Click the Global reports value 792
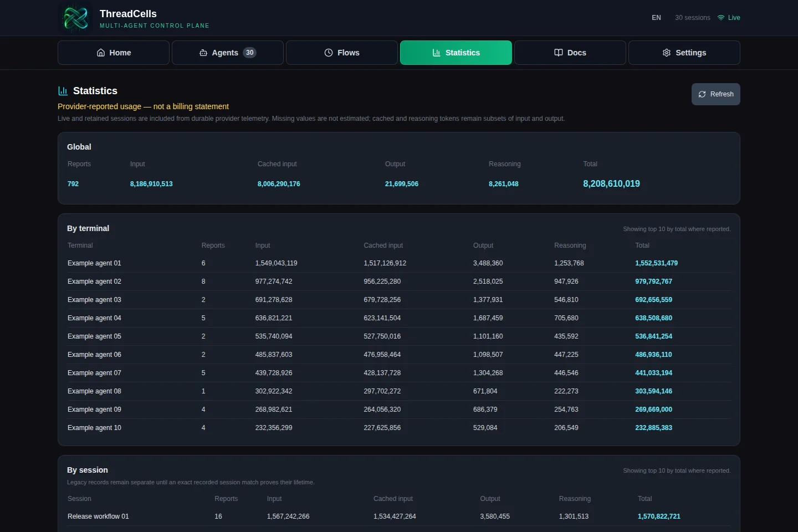Viewport: 798px width, 532px height. coord(73,184)
